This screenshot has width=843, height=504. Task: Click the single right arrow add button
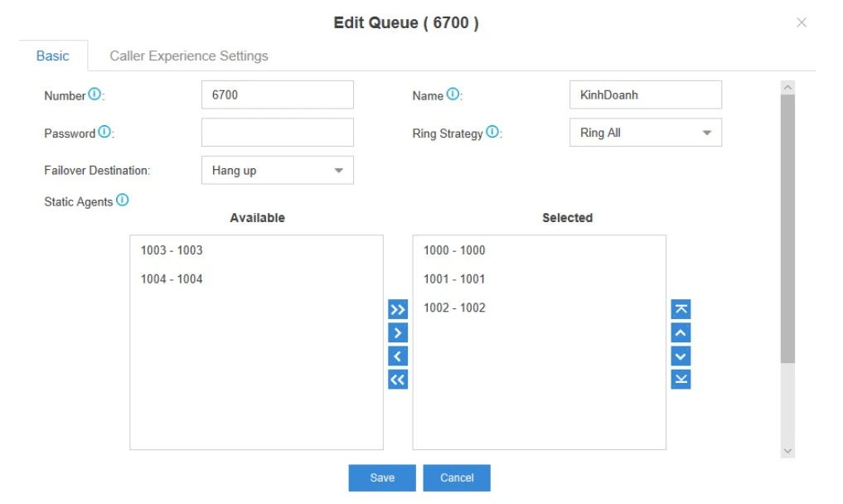coord(398,333)
